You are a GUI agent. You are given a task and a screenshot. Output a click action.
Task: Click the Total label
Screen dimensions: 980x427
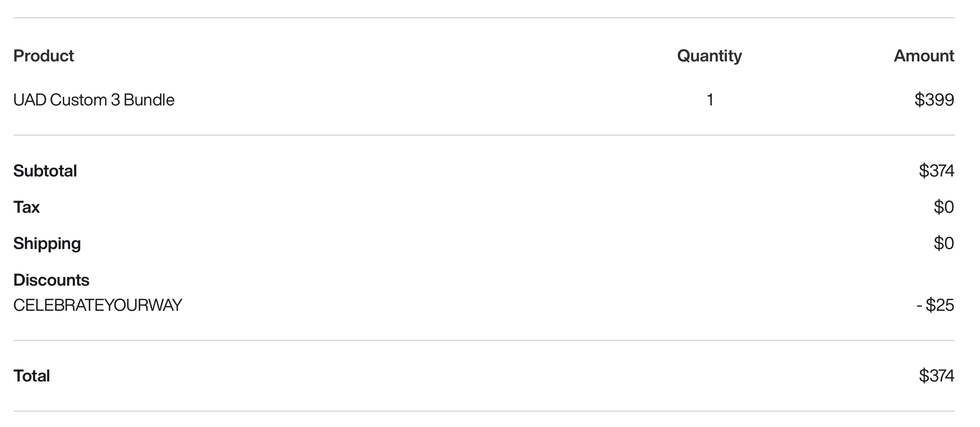coord(31,376)
